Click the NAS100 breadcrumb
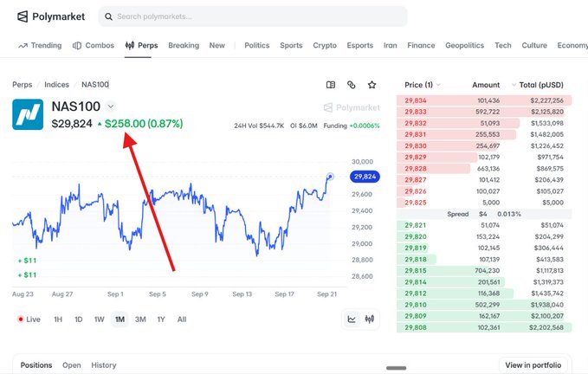 (95, 85)
